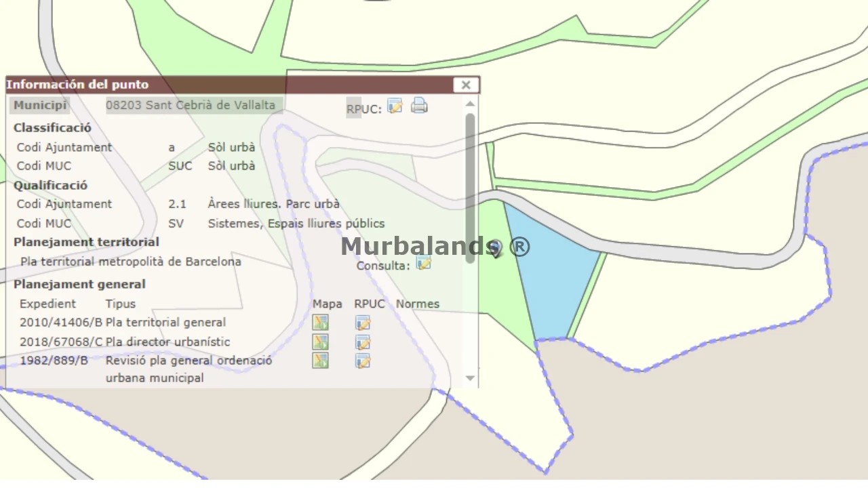
Task: Click the panel's scroll down arrow
Action: (470, 378)
